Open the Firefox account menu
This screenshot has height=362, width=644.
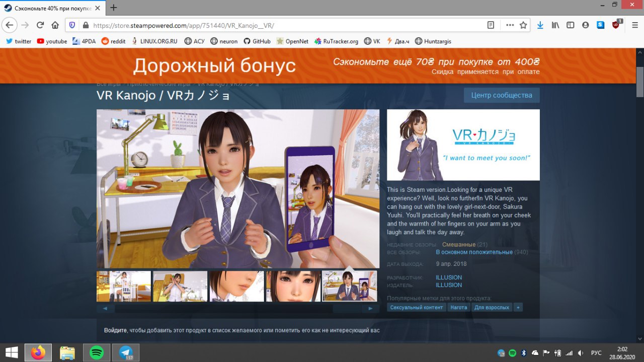click(x=586, y=25)
